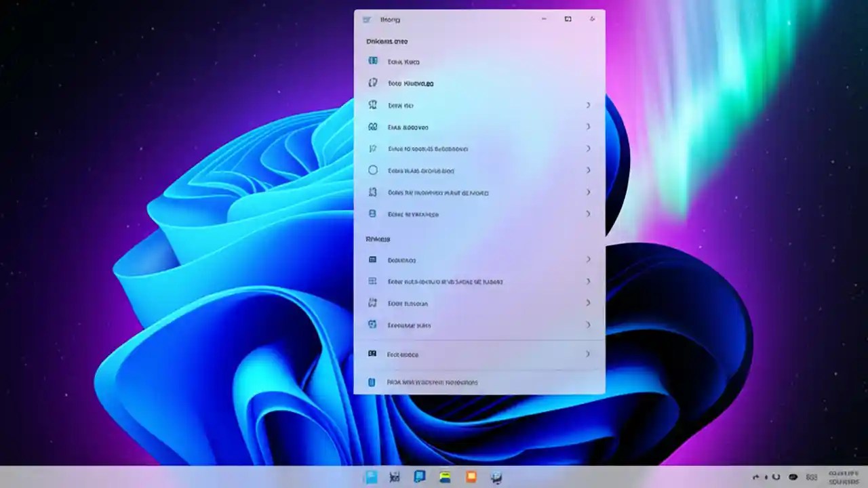The height and width of the screenshot is (488, 868).
Task: Expand the chevron on the third device row
Action: [x=588, y=105]
